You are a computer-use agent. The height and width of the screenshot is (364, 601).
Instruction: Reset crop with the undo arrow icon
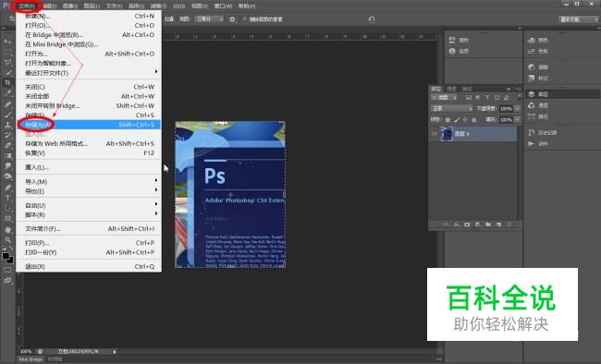(371, 19)
